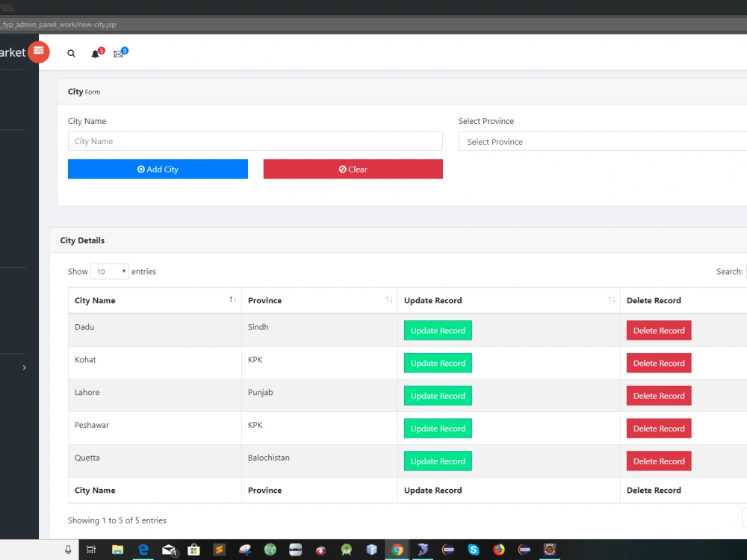The height and width of the screenshot is (560, 747).
Task: Expand the sidebar chevron arrow
Action: (x=25, y=367)
